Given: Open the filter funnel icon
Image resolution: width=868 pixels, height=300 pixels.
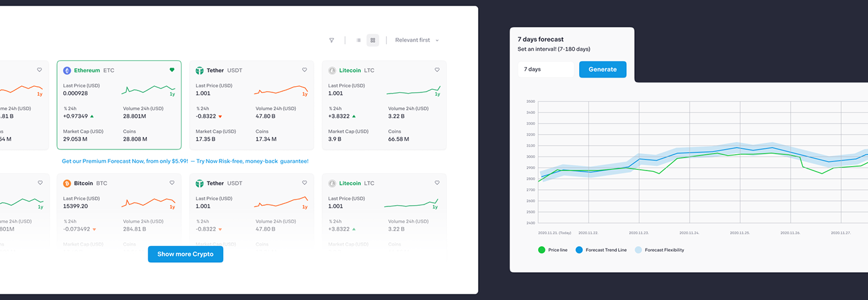Looking at the screenshot, I should point(332,40).
